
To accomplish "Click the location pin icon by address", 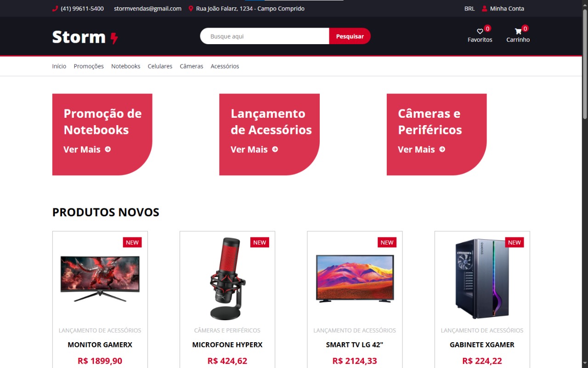I will point(191,8).
